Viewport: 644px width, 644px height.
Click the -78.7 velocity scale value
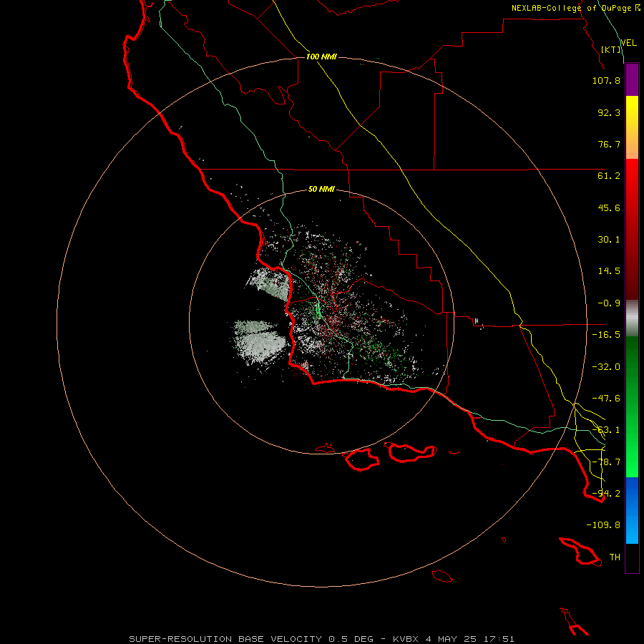tap(606, 462)
